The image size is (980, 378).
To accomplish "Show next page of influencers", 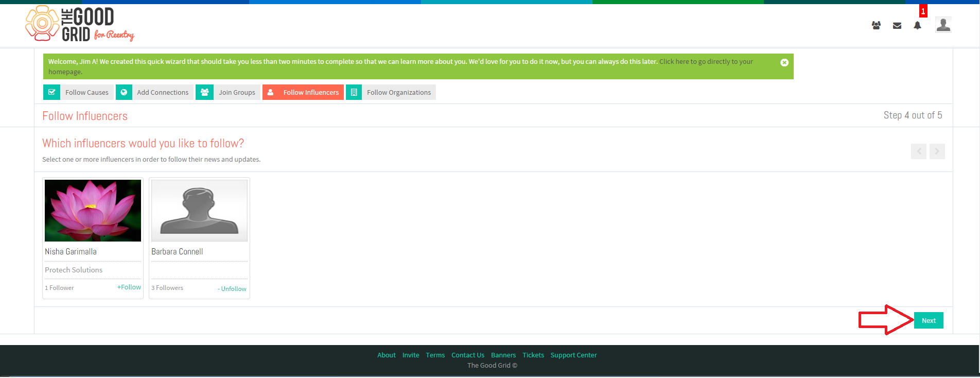I will [x=937, y=151].
